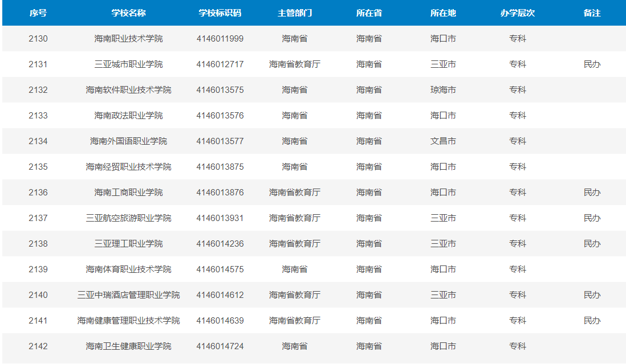Click 民办 note in row 2138

(592, 244)
